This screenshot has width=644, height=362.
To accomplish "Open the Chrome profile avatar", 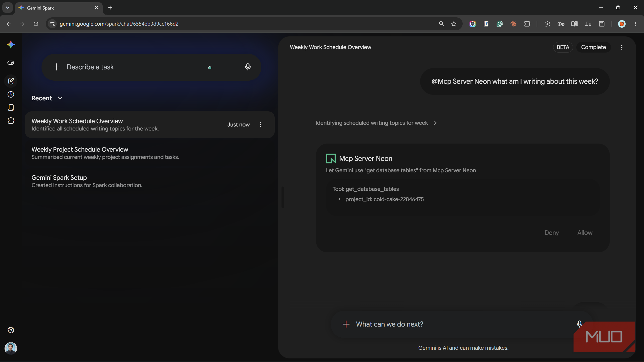I will click(622, 24).
